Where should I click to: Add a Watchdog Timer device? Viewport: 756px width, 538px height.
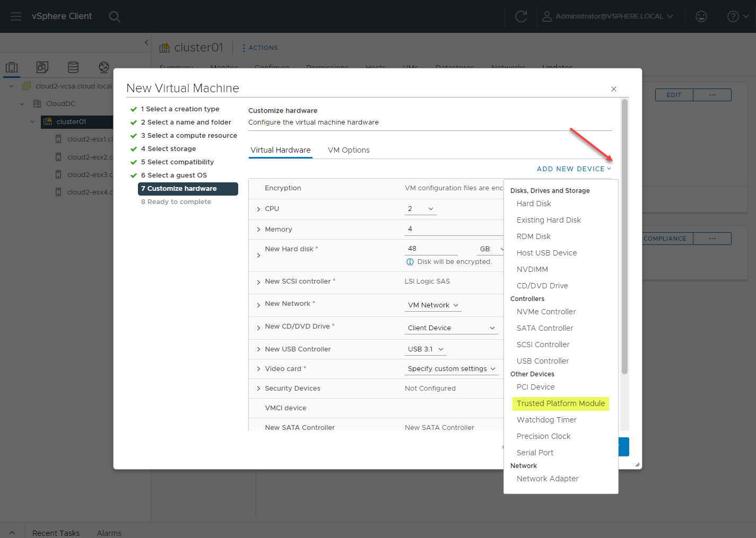coord(546,420)
